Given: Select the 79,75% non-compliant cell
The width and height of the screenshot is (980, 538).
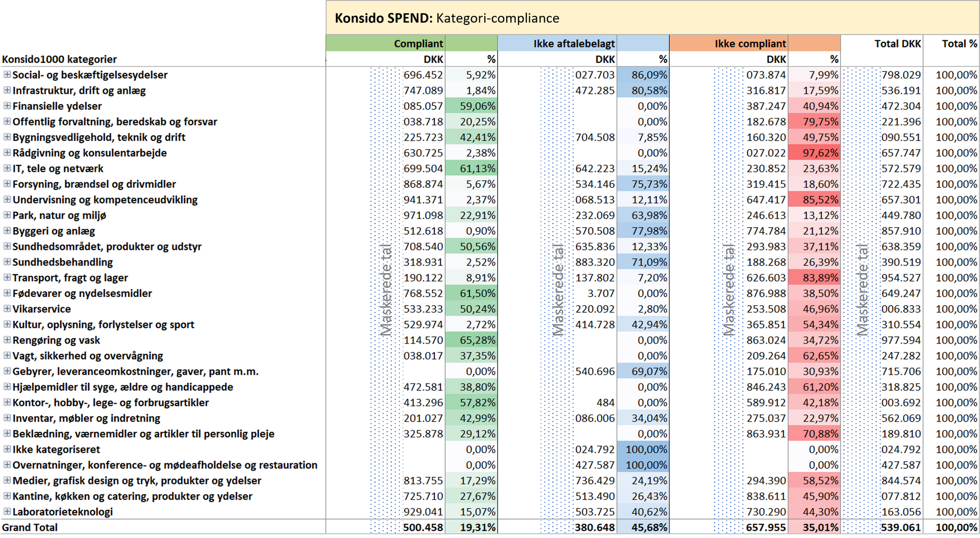Looking at the screenshot, I should pyautogui.click(x=814, y=121).
